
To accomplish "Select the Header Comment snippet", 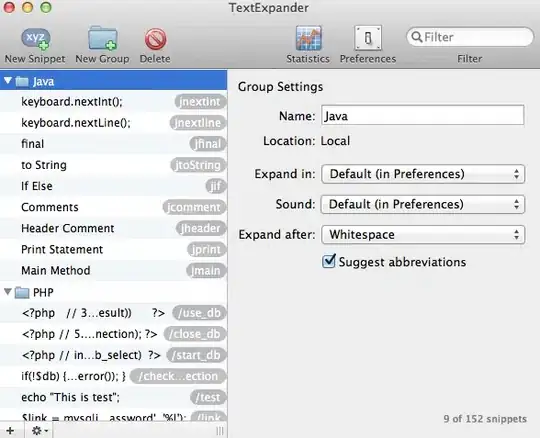I will click(114, 228).
